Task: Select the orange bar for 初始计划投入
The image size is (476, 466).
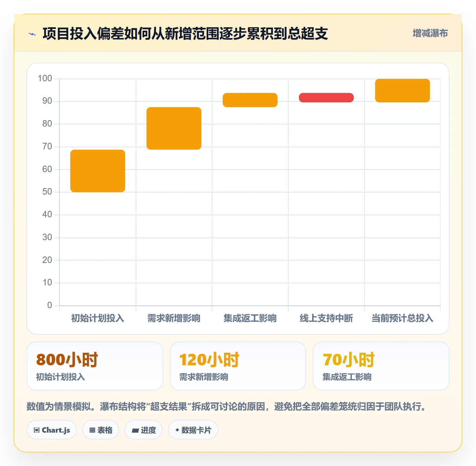Action: point(98,171)
